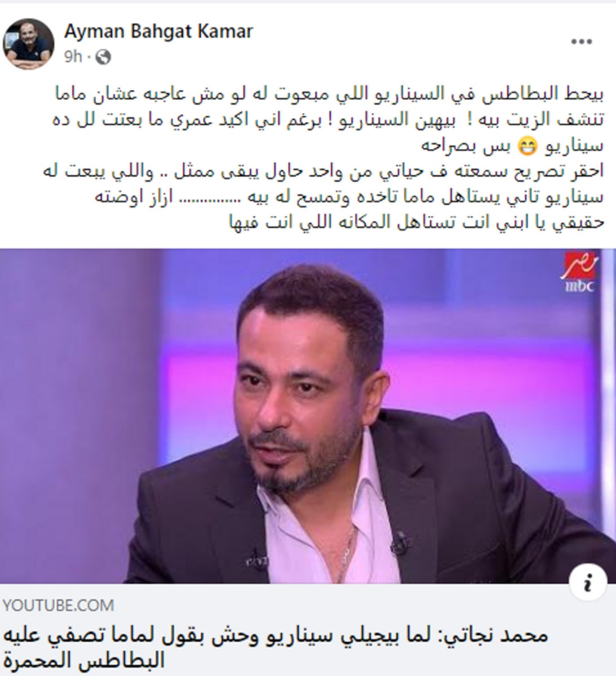This screenshot has height=676, width=616.
Task: Click the globe public privacy icon
Action: click(x=103, y=57)
